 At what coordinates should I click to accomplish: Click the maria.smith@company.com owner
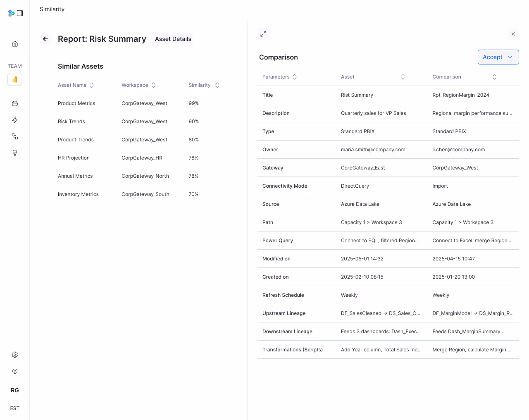[373, 150]
